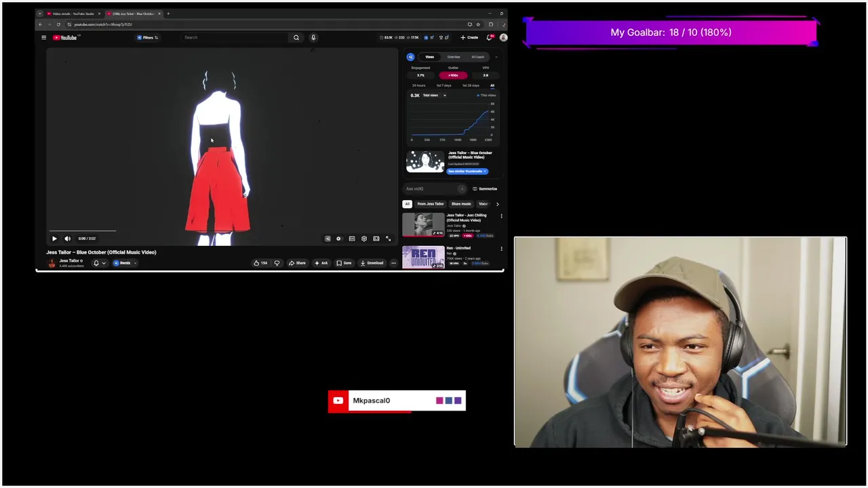Download the video
The image size is (868, 488).
click(372, 263)
